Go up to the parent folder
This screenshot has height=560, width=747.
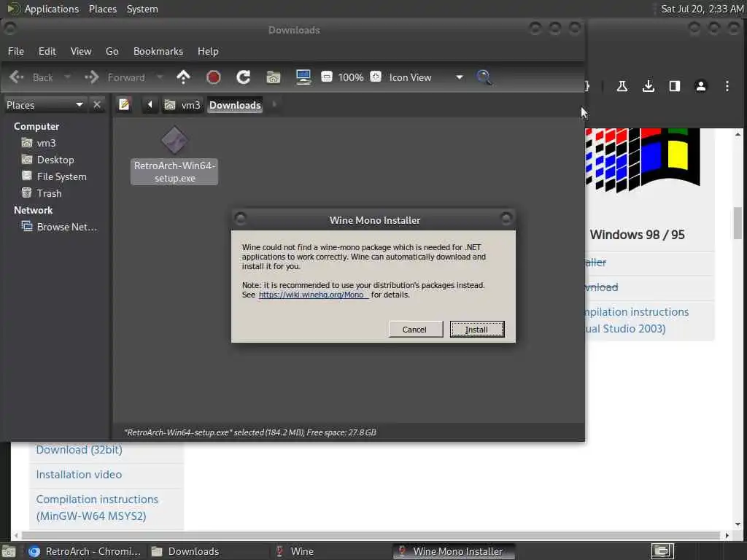point(183,77)
